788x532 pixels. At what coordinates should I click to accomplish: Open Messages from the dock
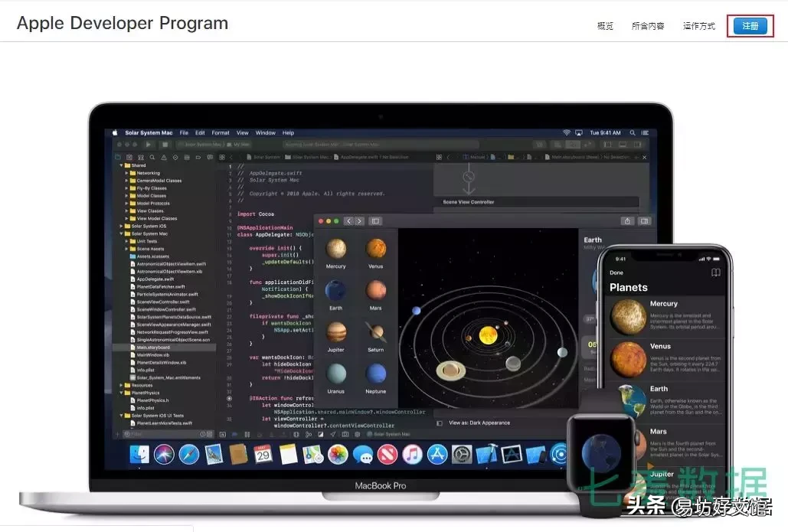pos(363,455)
